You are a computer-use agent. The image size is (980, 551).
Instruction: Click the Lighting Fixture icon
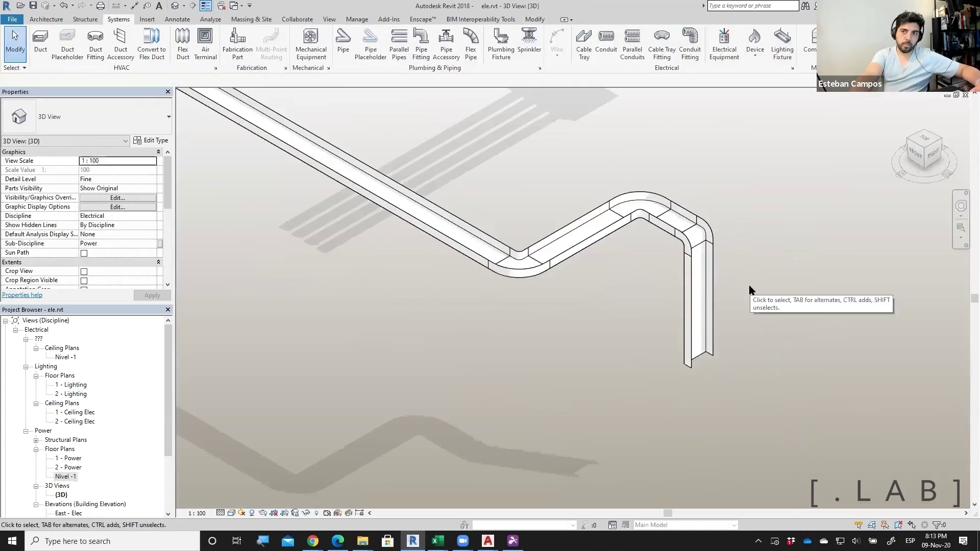782,44
